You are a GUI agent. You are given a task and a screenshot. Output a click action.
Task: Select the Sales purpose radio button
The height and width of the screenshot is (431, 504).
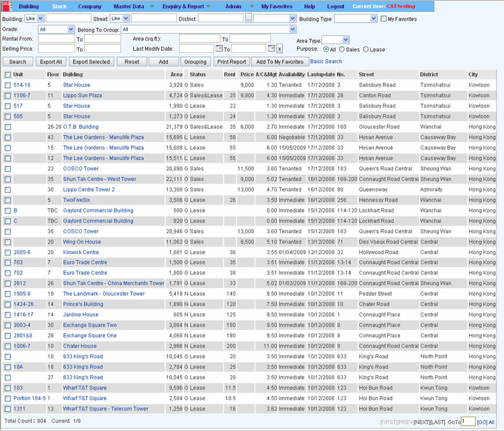point(342,49)
